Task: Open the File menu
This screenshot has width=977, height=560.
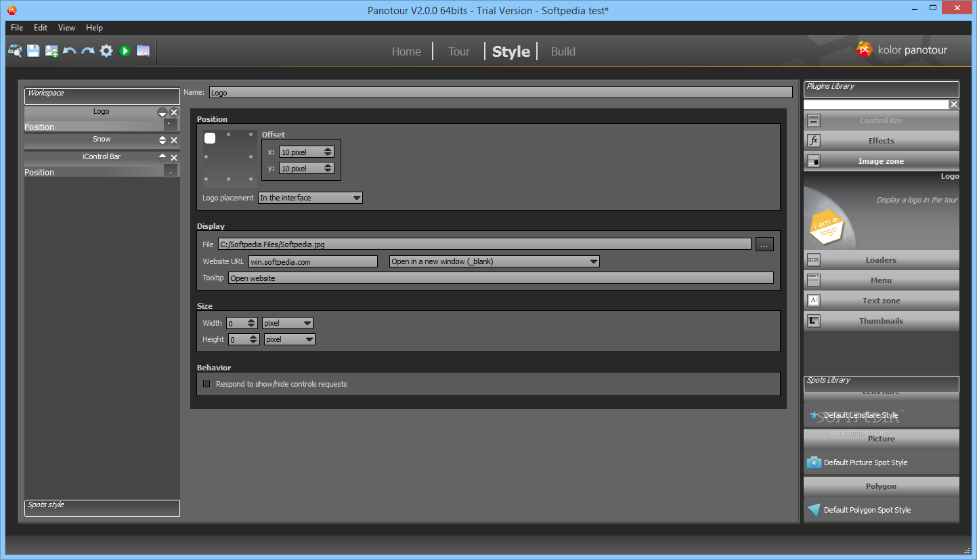Action: pos(17,28)
